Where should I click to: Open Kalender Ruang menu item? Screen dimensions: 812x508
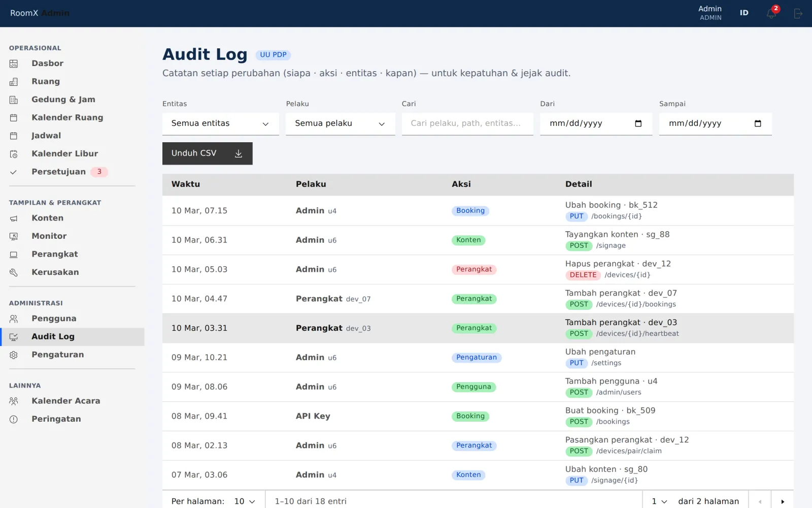click(72, 117)
